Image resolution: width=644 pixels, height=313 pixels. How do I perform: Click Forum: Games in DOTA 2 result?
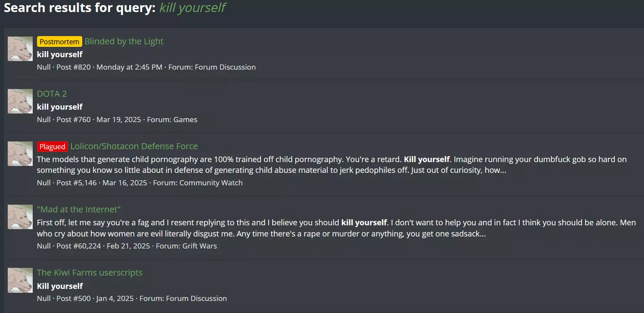pyautogui.click(x=172, y=120)
